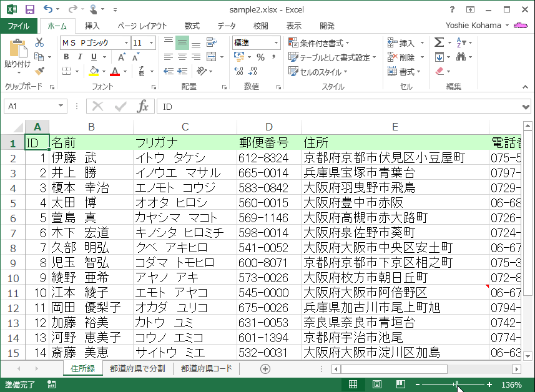Copy the selected cells
Screen dimensions: 535x392
click(39, 57)
